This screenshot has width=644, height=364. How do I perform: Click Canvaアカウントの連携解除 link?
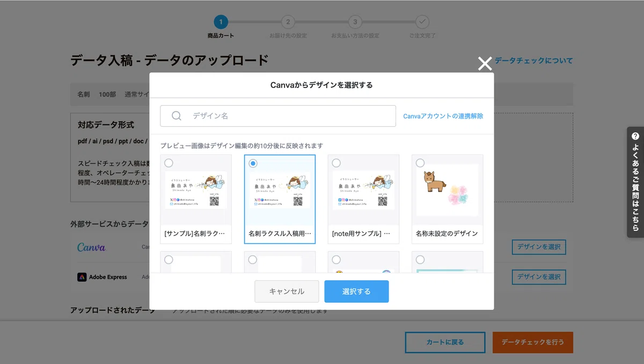443,116
